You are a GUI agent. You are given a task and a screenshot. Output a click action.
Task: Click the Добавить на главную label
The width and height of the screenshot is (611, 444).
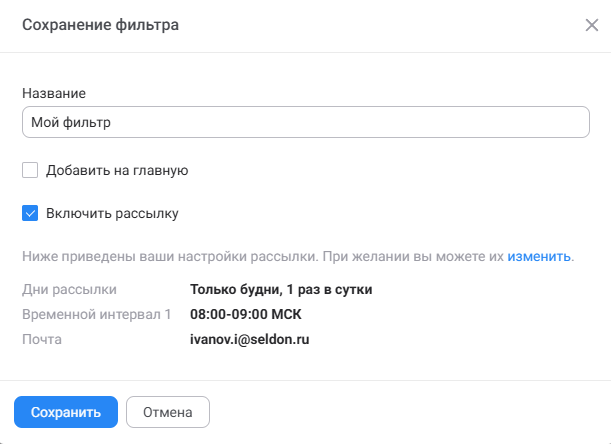click(x=117, y=170)
